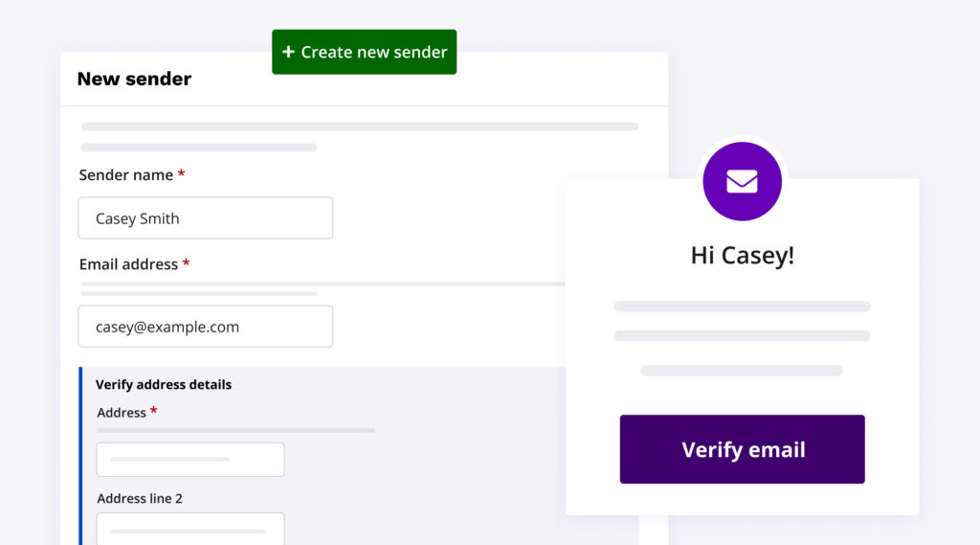The width and height of the screenshot is (980, 545).
Task: Click the red asterisk beside Email address
Action: [x=187, y=263]
